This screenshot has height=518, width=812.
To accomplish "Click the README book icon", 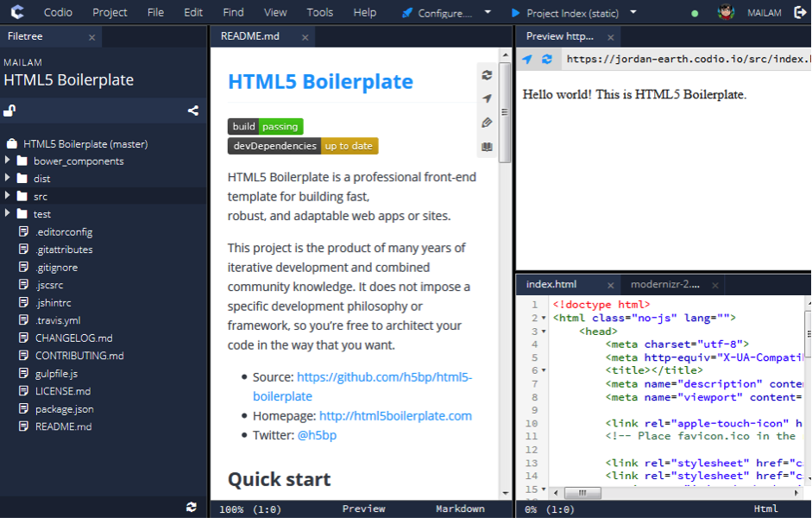I will 487,147.
